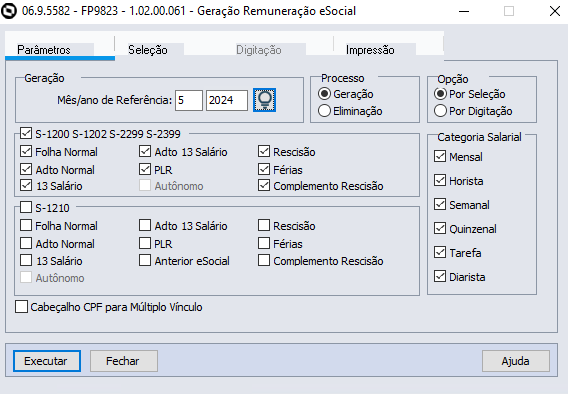Uncheck the Tarefa salary category

pos(440,252)
